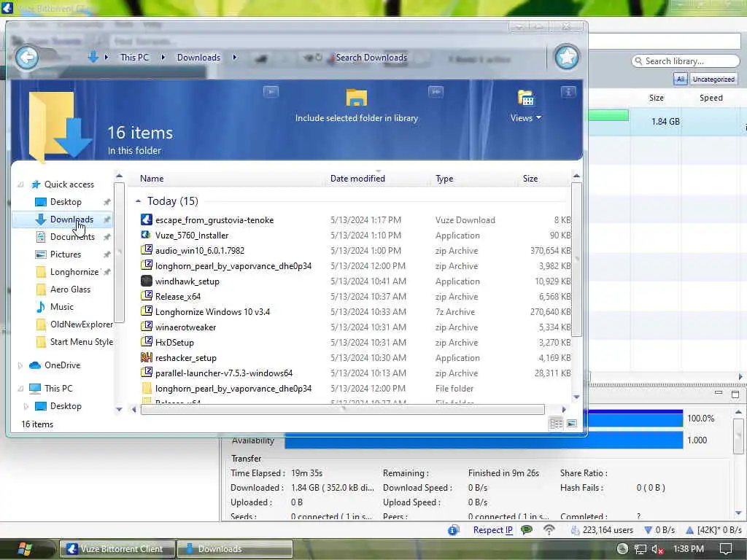Collapse the Quick access tree node
This screenshot has height=560, width=747.
[20, 184]
